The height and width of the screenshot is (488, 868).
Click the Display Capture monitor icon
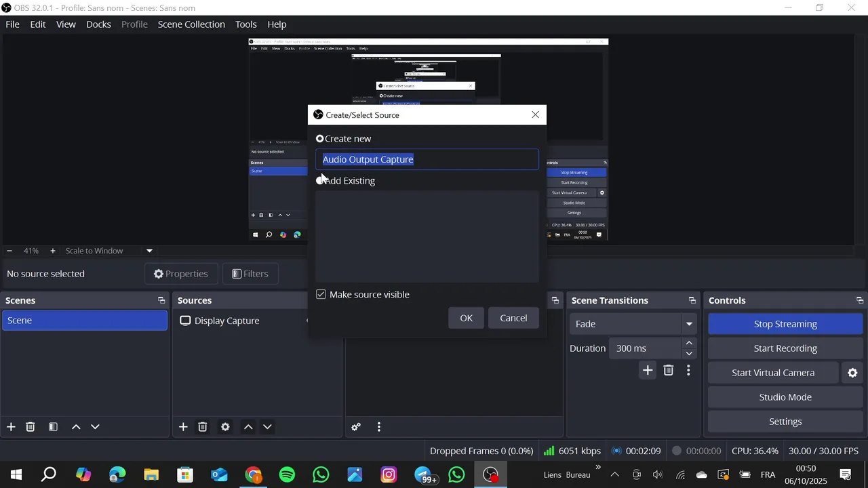point(185,321)
